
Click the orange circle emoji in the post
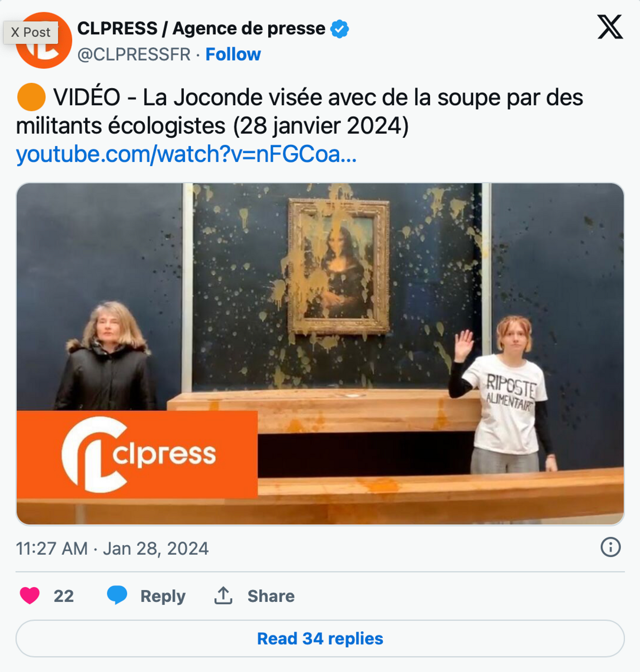pyautogui.click(x=31, y=97)
